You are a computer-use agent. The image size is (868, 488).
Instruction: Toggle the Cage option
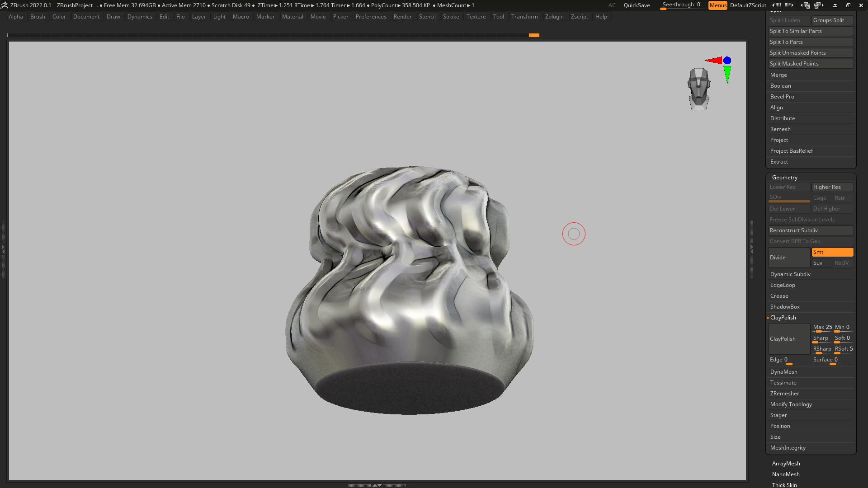[821, 198]
